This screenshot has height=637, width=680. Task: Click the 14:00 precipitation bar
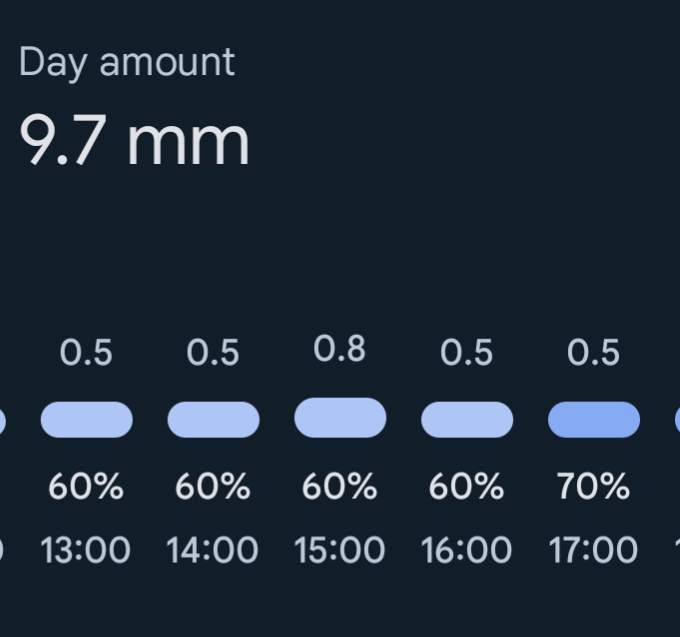click(x=213, y=419)
